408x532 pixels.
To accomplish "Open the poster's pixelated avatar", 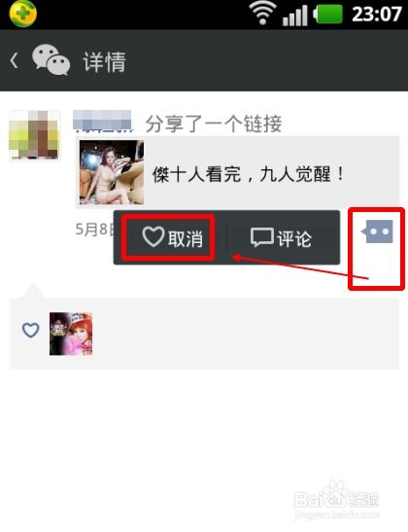I will click(x=34, y=134).
